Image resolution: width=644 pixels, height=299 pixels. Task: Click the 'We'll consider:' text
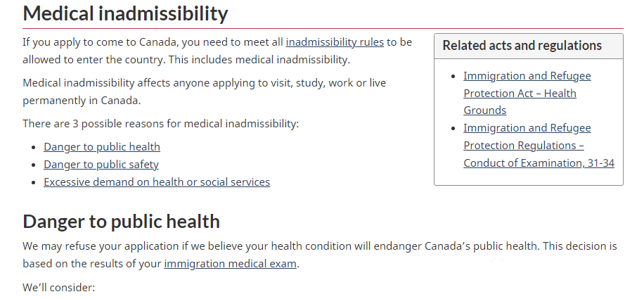(x=59, y=288)
